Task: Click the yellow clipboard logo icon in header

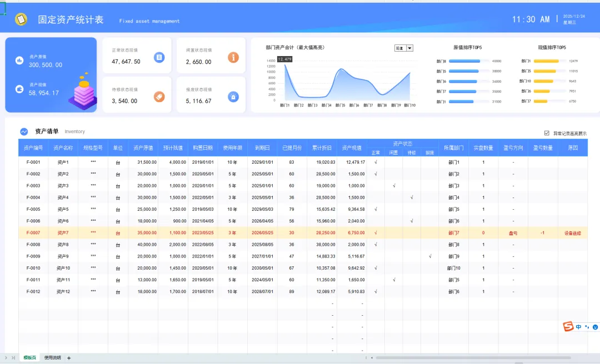Action: point(21,19)
